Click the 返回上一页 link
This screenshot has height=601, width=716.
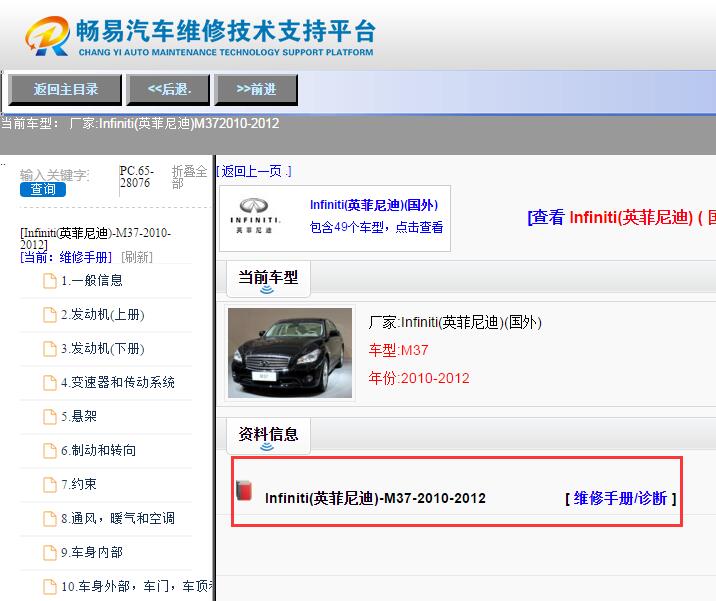click(256, 172)
